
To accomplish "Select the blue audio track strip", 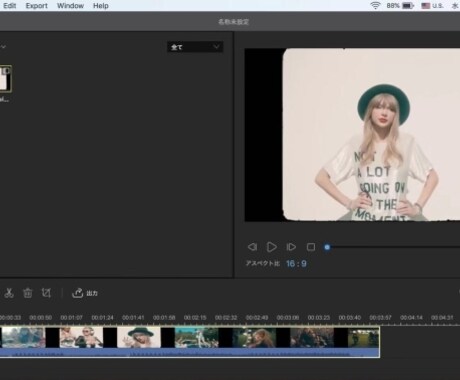I will (190, 353).
